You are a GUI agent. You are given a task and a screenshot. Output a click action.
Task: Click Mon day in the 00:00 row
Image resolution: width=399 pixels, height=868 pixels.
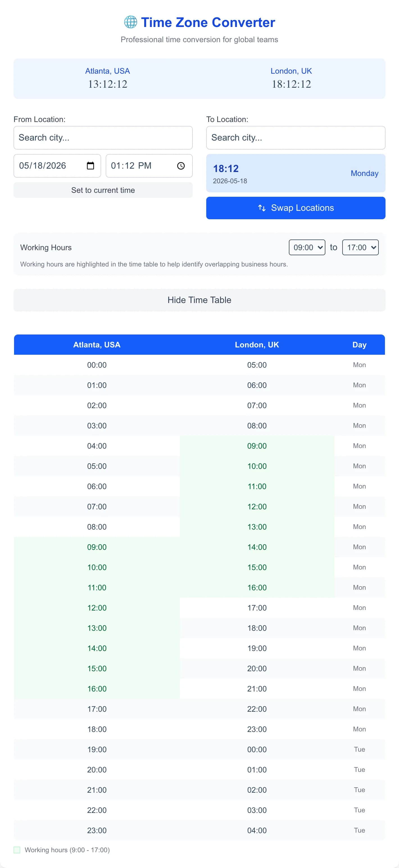coord(359,365)
